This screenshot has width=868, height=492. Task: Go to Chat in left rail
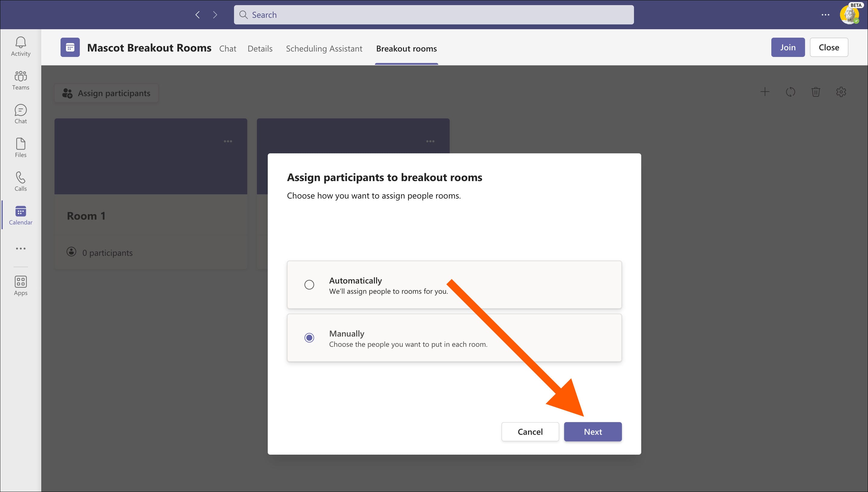pyautogui.click(x=20, y=114)
